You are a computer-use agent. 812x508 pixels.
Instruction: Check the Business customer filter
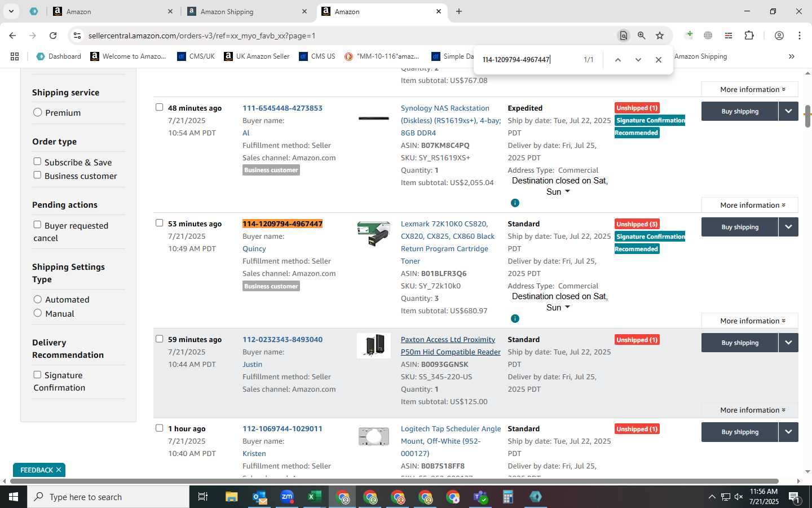click(x=37, y=175)
